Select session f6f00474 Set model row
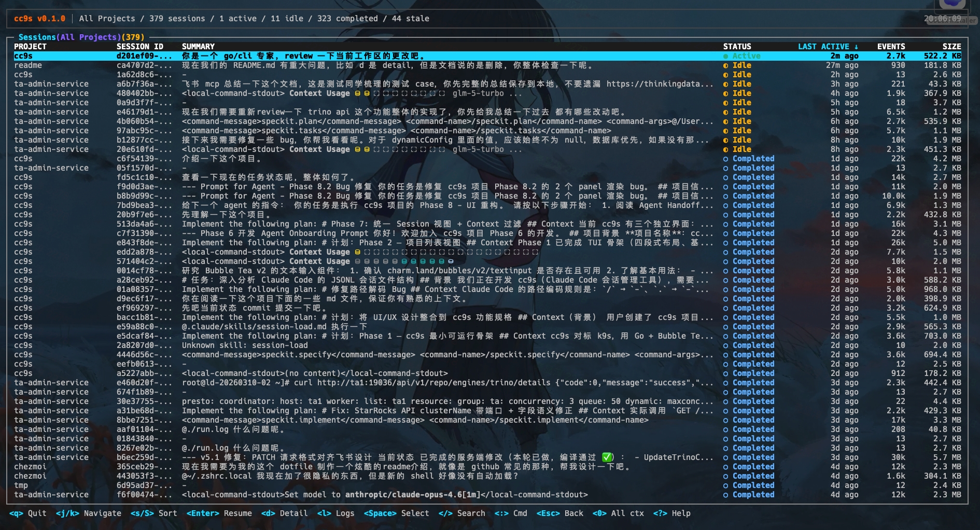The image size is (980, 530). point(487,495)
